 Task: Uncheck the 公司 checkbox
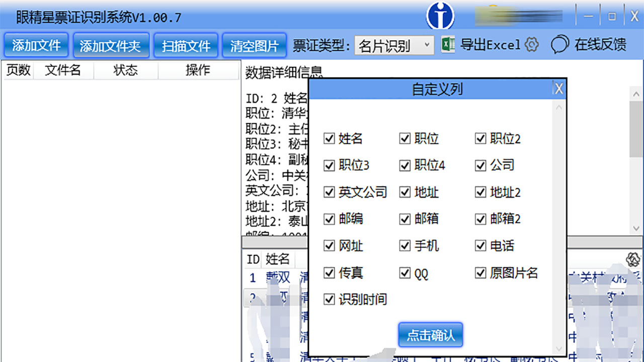pos(480,165)
